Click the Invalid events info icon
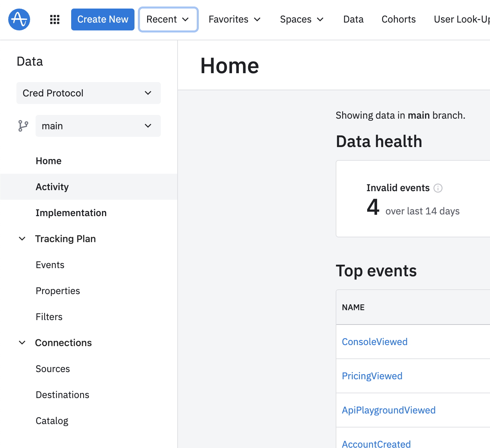Viewport: 490px width, 448px height. pyautogui.click(x=438, y=188)
